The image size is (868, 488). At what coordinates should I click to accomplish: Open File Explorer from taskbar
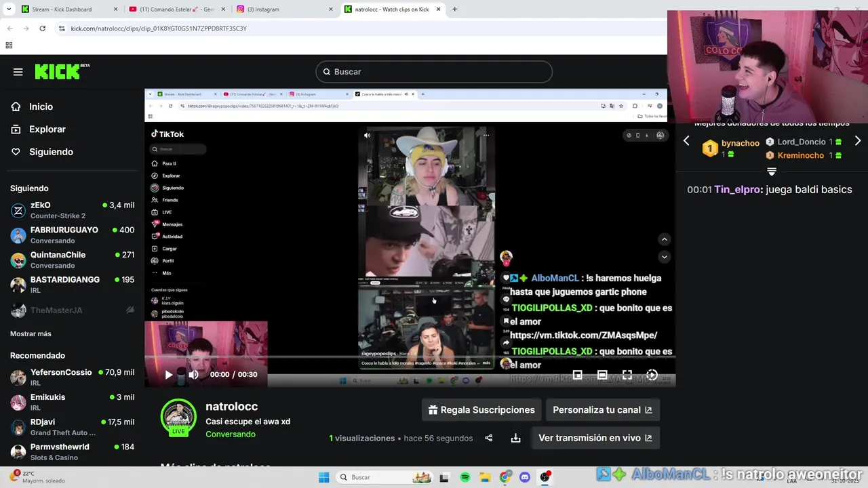[485, 477]
